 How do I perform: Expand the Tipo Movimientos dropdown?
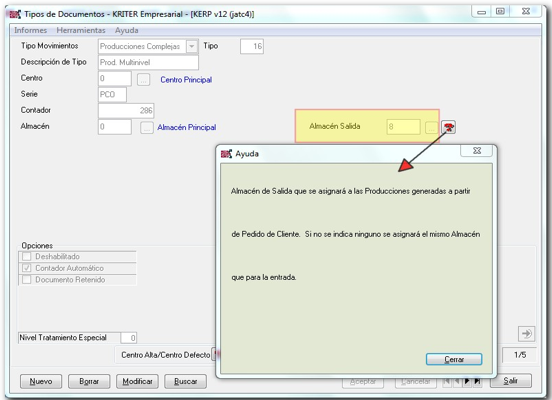coord(192,46)
